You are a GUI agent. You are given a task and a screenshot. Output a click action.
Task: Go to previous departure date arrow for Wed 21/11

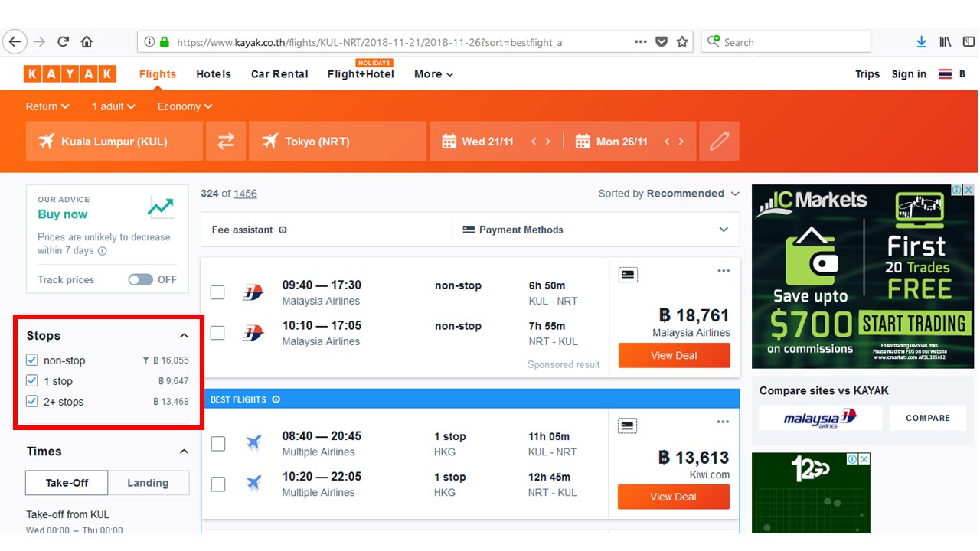[534, 142]
